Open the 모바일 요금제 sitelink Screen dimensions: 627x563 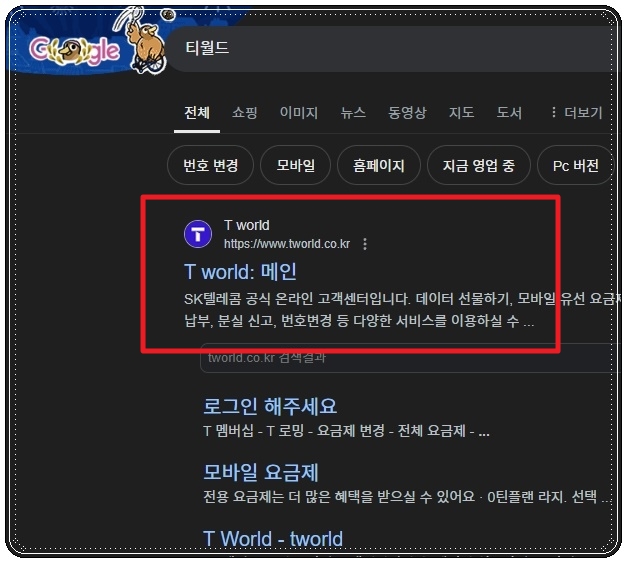click(x=261, y=472)
